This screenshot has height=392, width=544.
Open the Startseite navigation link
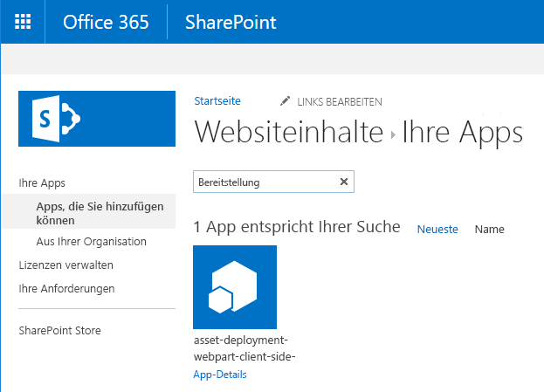[x=217, y=101]
